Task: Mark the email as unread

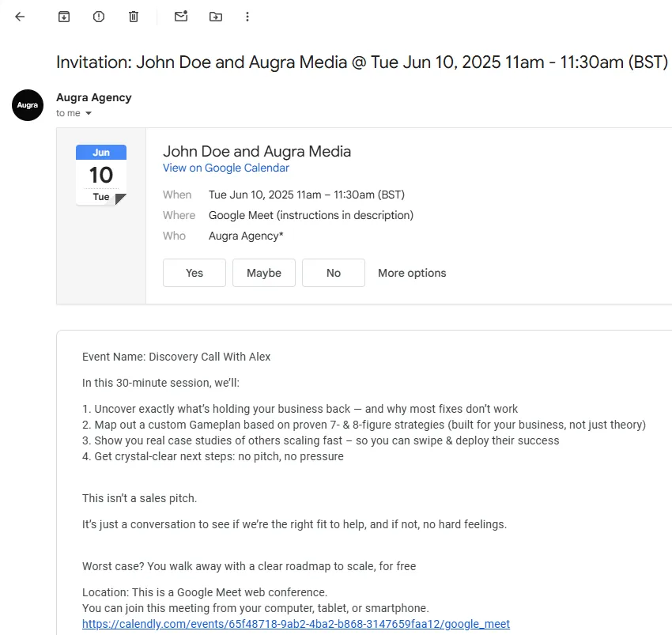Action: [x=181, y=17]
